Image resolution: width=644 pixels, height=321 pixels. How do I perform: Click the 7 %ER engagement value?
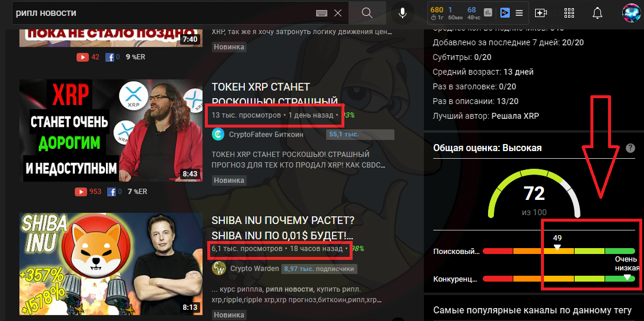coord(137,192)
